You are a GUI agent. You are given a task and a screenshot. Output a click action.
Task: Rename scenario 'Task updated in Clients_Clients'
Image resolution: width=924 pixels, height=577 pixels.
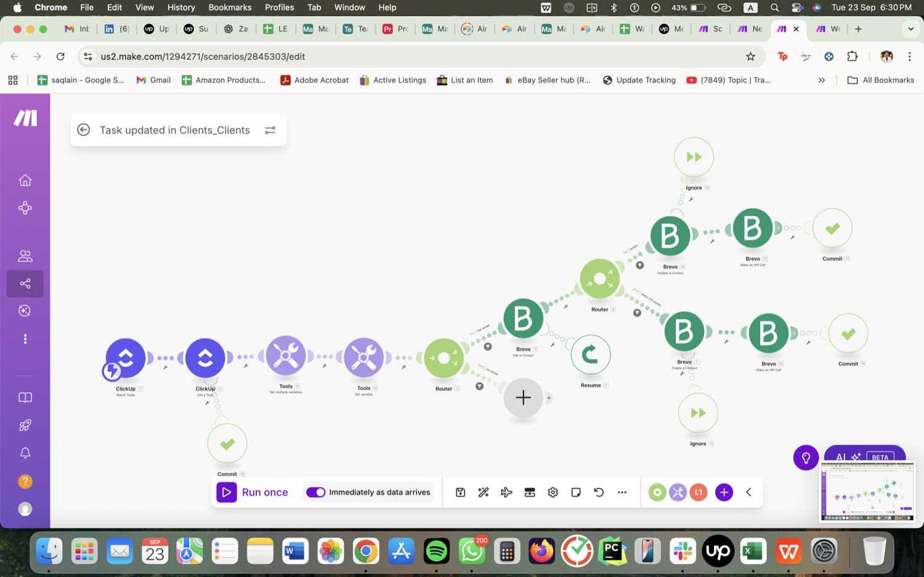[x=175, y=130]
